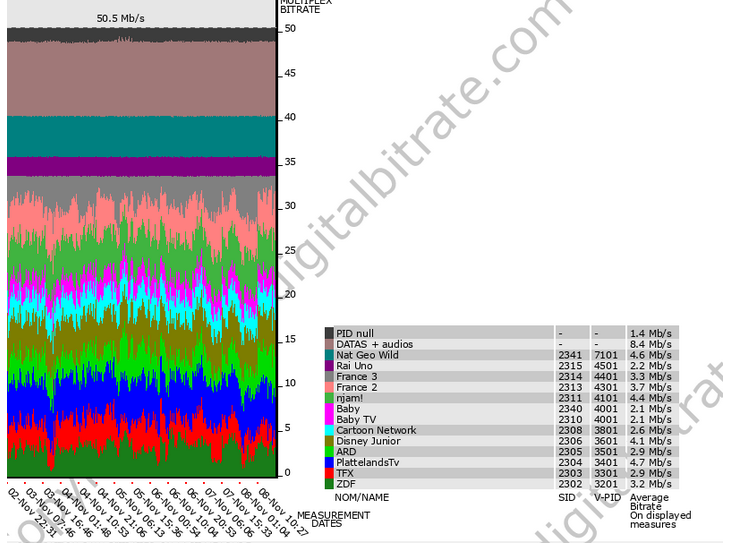
Task: Click the DATAS + audios legend label
Action: [x=372, y=344]
